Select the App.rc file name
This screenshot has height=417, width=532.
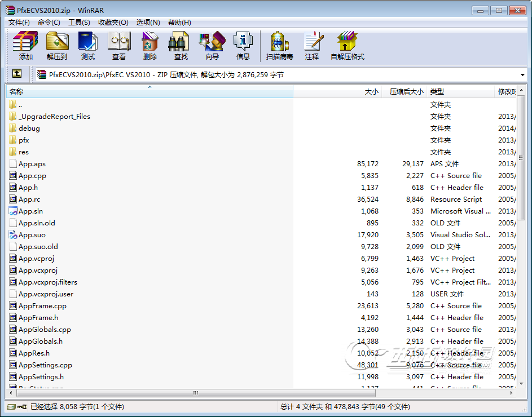29,199
